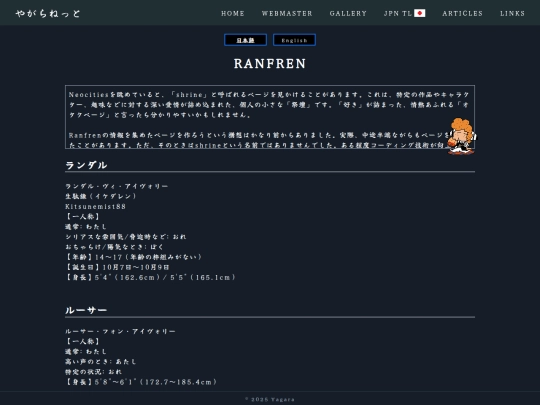Screen dimensions: 540x405
Task: Click the RANFREN page title
Action: 270,64
